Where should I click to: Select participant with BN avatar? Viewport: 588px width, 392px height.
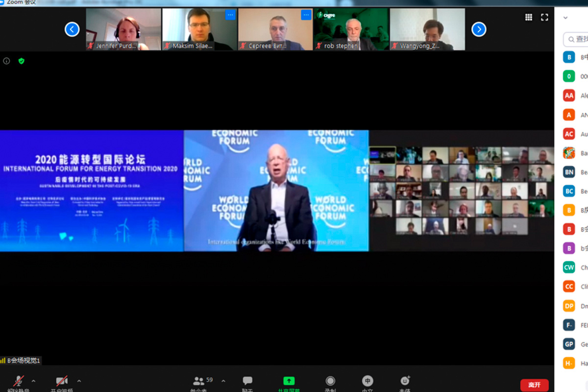click(x=569, y=172)
